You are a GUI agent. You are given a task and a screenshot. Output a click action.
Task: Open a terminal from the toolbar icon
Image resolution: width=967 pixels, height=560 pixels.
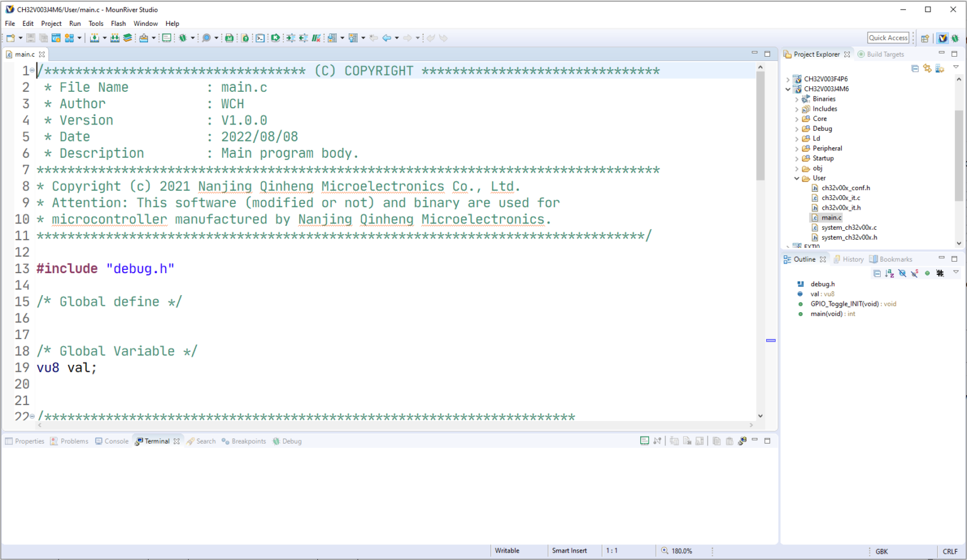tap(260, 38)
